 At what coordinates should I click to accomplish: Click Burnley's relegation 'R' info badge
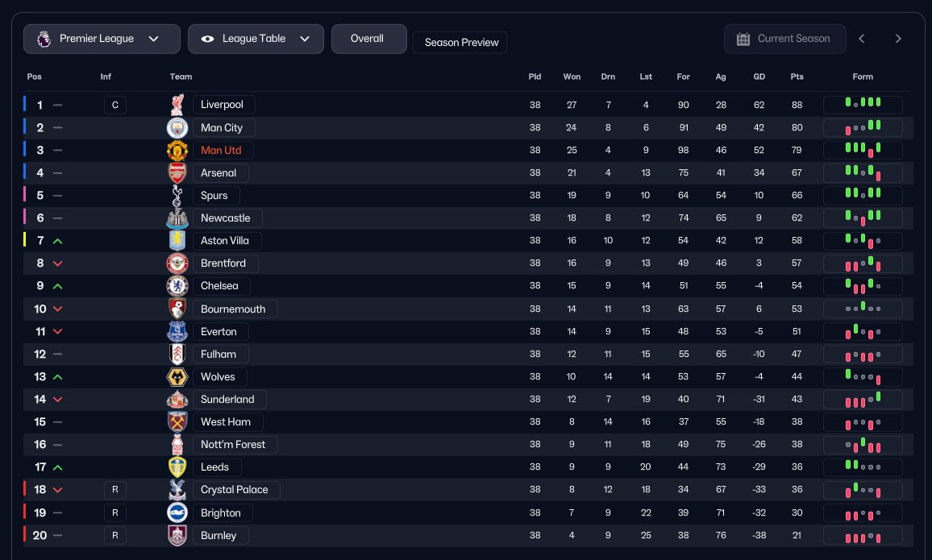click(114, 535)
